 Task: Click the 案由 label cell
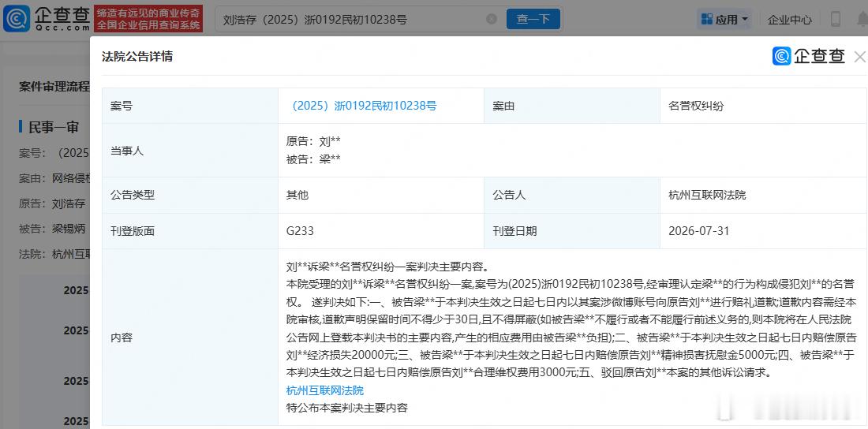572,106
